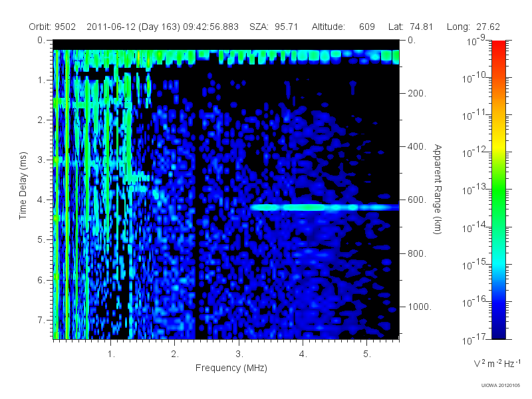Click the '200.' apparent range tick label

coord(417,93)
